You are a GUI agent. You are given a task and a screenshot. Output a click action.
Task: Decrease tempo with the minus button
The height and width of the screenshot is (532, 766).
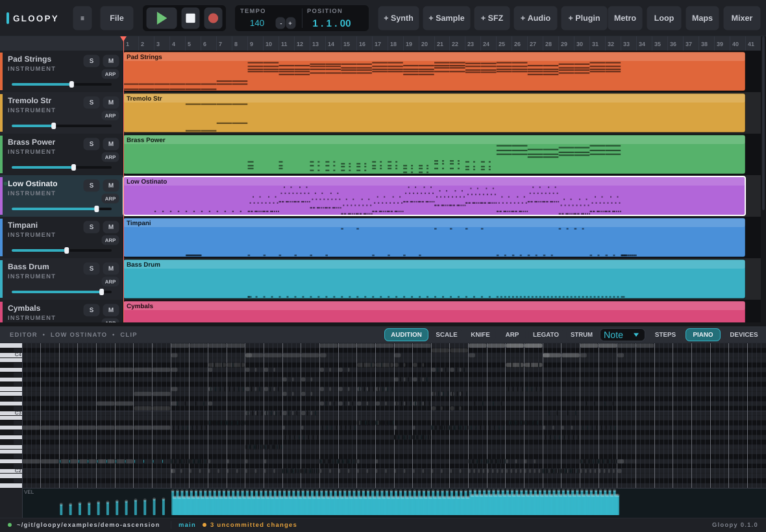point(280,23)
